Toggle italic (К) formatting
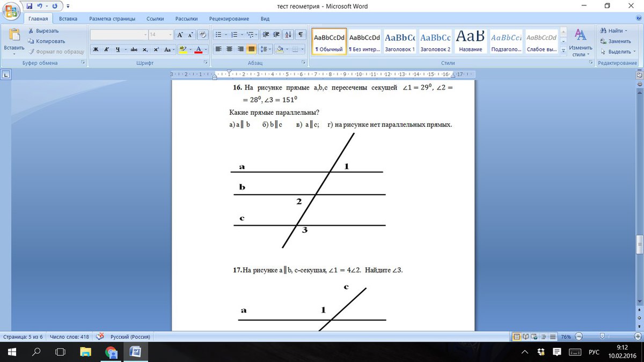 (x=107, y=49)
